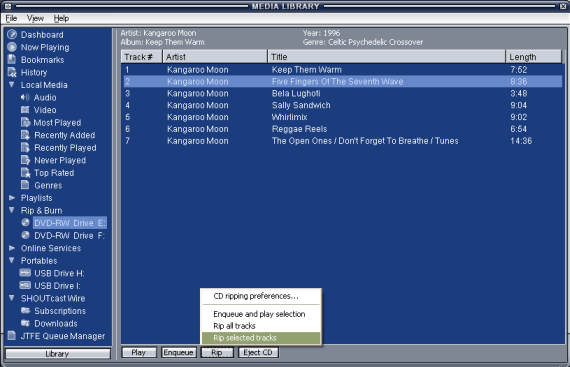Select the JTFE Queue Manager label
Screen dimensions: 570x367
coord(63,336)
